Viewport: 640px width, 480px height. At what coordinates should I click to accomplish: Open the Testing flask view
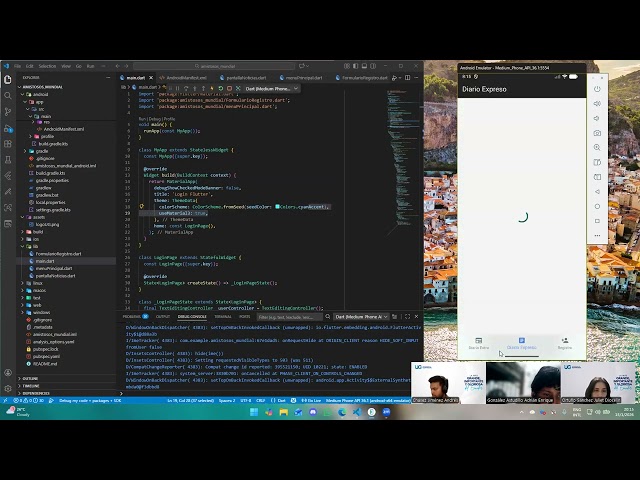[x=8, y=160]
